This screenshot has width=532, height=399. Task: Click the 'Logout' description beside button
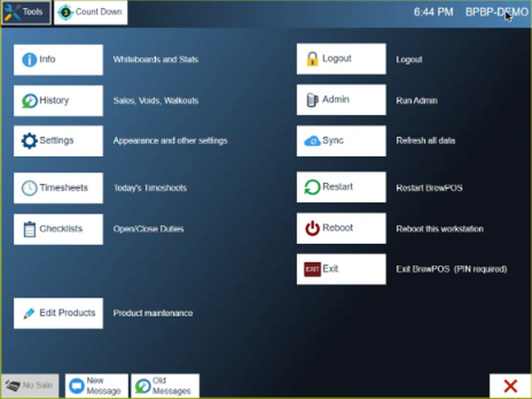(409, 60)
